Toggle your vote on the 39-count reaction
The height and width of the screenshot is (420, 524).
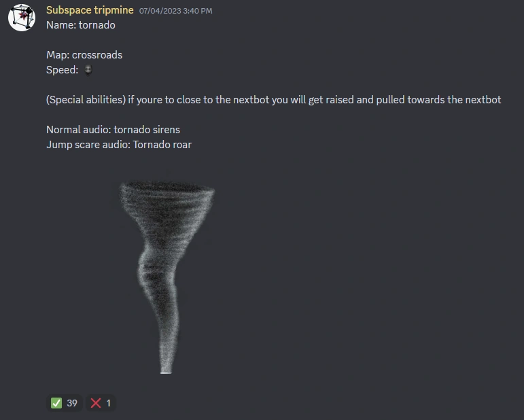64,403
